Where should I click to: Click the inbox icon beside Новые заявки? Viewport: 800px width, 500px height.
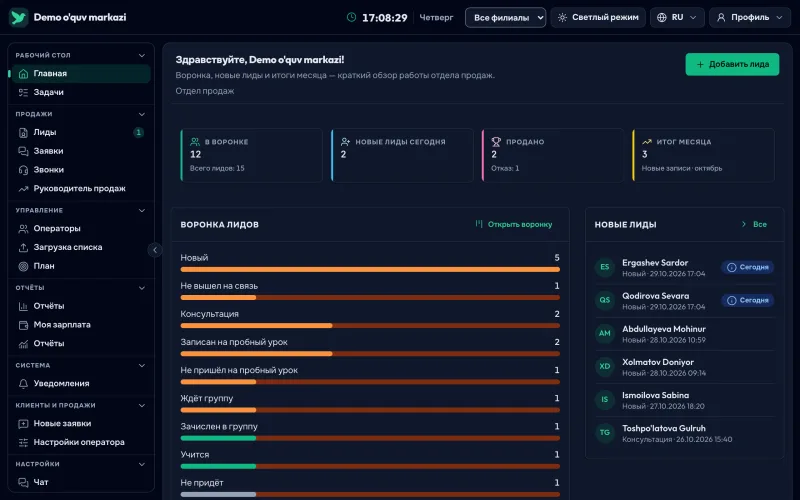point(23,423)
